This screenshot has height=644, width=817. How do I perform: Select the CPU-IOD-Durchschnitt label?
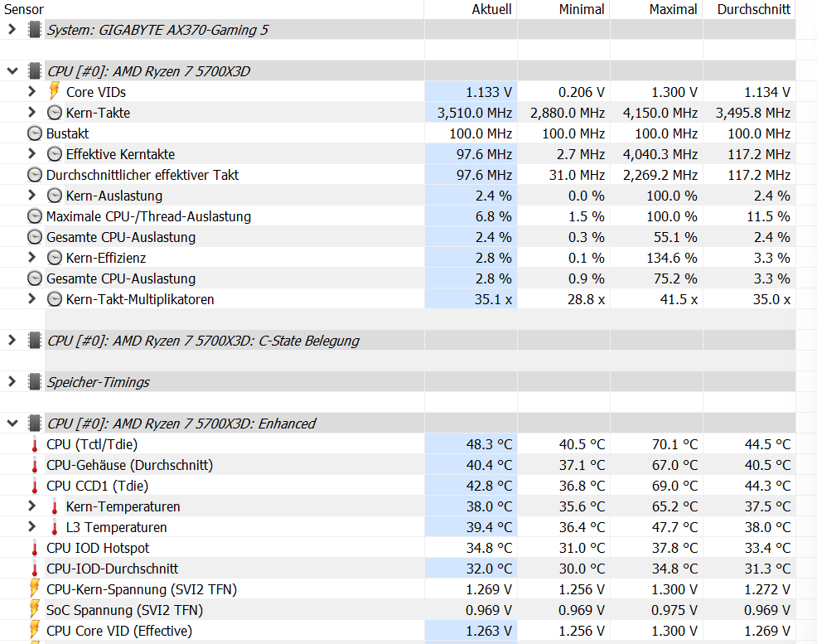pos(112,569)
